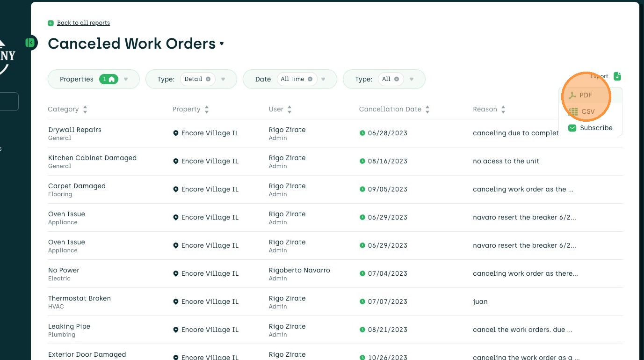644x360 pixels.
Task: Click the No Power category cell
Action: [64, 274]
